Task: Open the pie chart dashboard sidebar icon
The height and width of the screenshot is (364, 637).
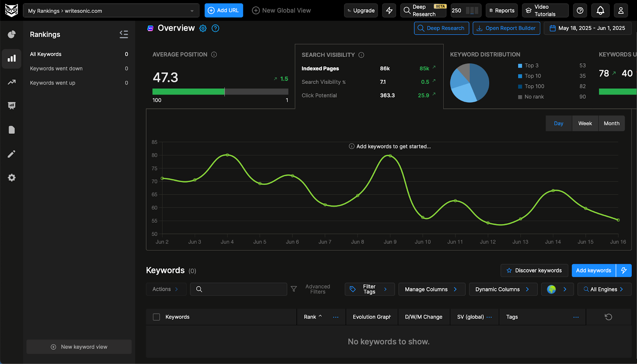Action: coord(12,35)
